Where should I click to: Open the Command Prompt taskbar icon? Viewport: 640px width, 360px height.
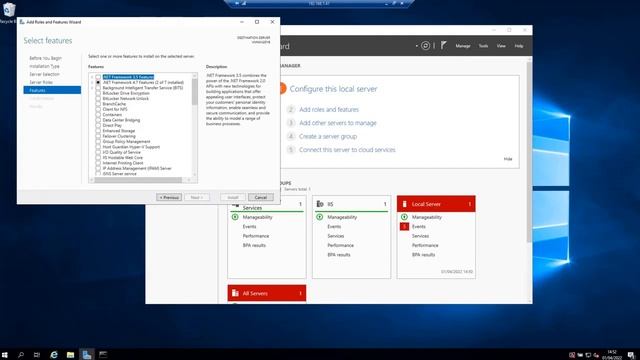103,354
